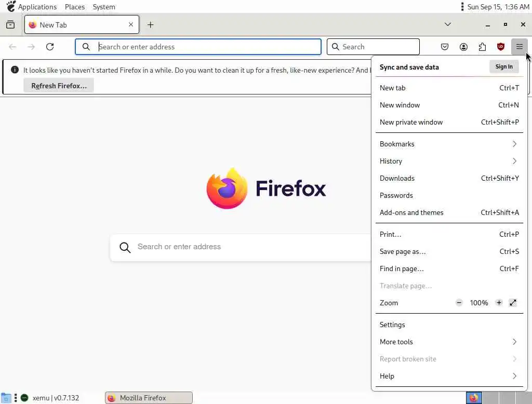Click the xemu green status icon
Image resolution: width=532 pixels, height=404 pixels.
click(x=24, y=398)
